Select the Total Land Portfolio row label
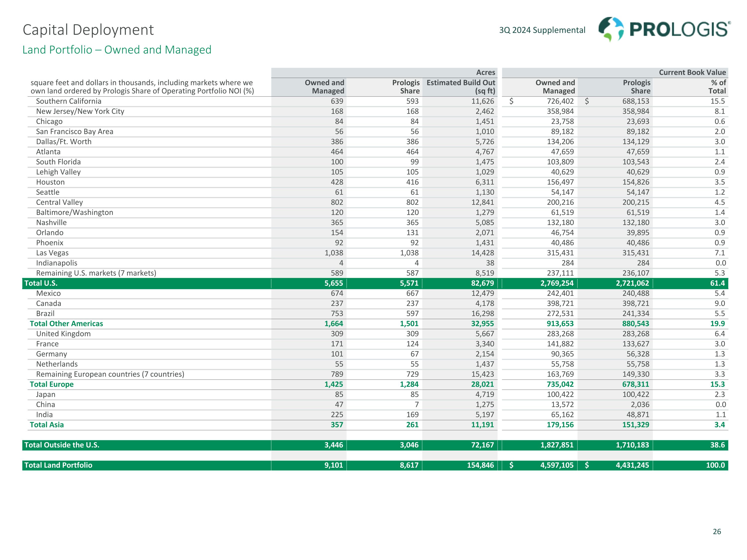This screenshot has height=560, width=747. tap(58, 465)
